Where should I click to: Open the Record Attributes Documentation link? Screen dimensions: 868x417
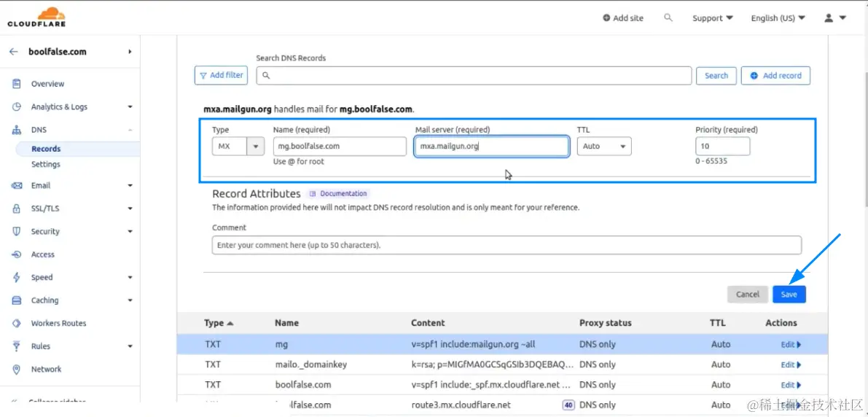click(x=337, y=194)
